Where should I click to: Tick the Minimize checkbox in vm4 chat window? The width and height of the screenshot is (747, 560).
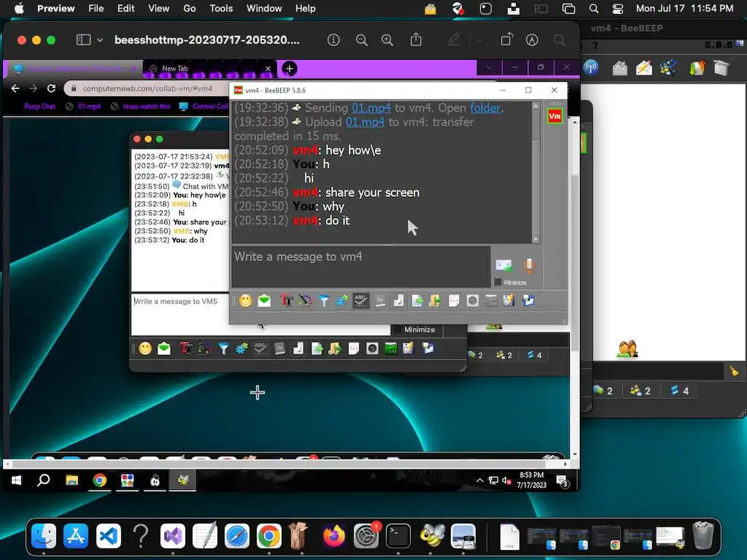[x=498, y=282]
